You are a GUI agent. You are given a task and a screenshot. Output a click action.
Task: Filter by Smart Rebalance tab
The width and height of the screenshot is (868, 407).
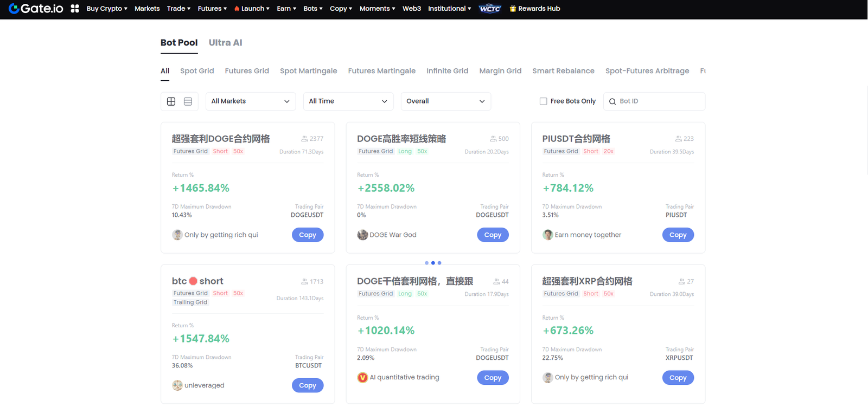pos(563,71)
